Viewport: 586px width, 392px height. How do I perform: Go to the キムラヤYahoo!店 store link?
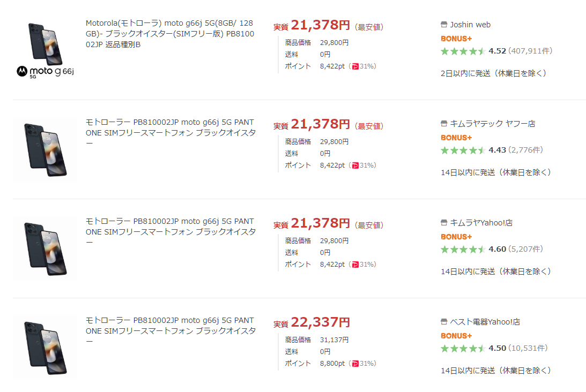(481, 223)
